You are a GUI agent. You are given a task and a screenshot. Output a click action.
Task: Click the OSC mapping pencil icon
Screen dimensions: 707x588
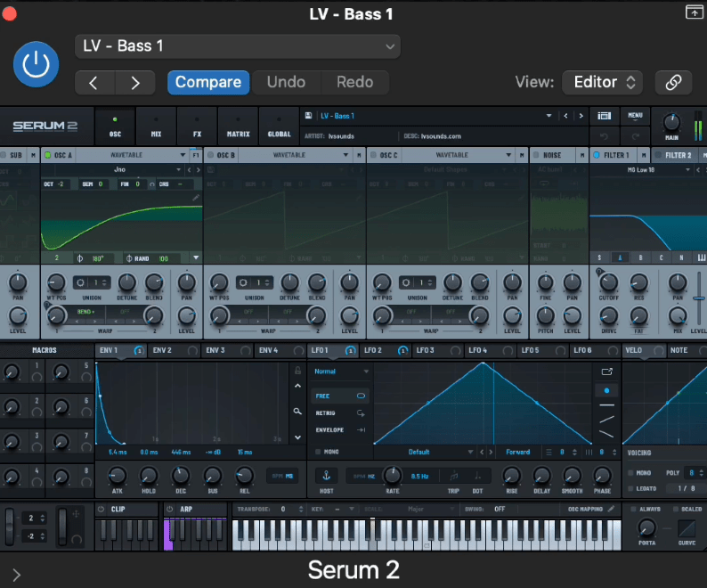click(x=611, y=509)
